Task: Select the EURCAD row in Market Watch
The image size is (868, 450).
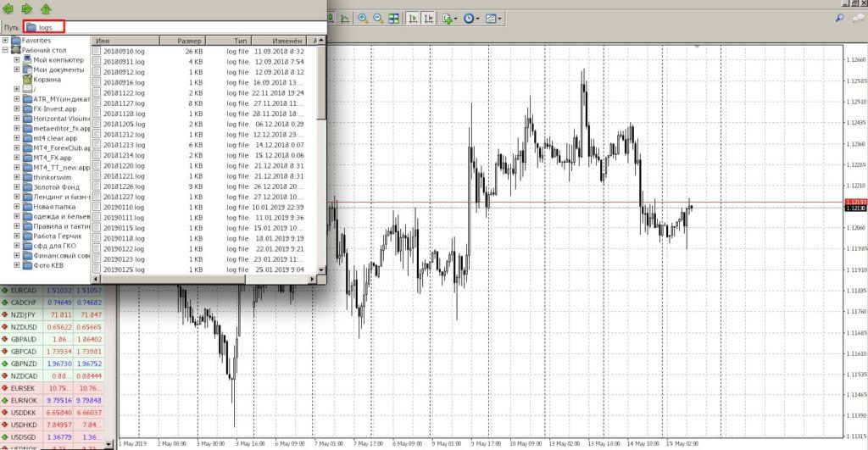Action: pos(24,290)
